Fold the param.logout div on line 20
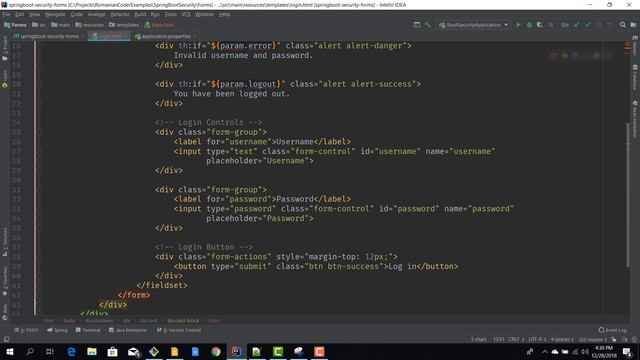The width and height of the screenshot is (640, 360). 40,84
